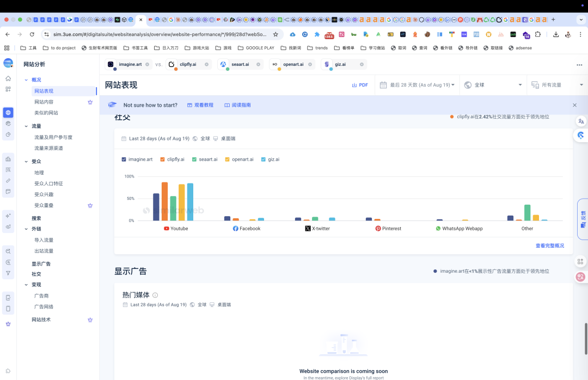Open a new browser tab with plus

(553, 20)
